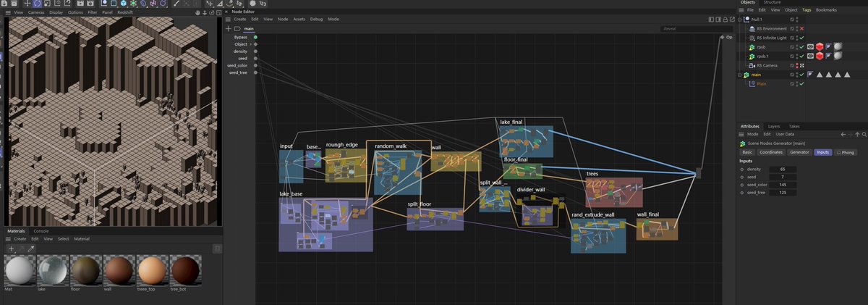
Task: Select the treee_top material swatch
Action: [150, 271]
